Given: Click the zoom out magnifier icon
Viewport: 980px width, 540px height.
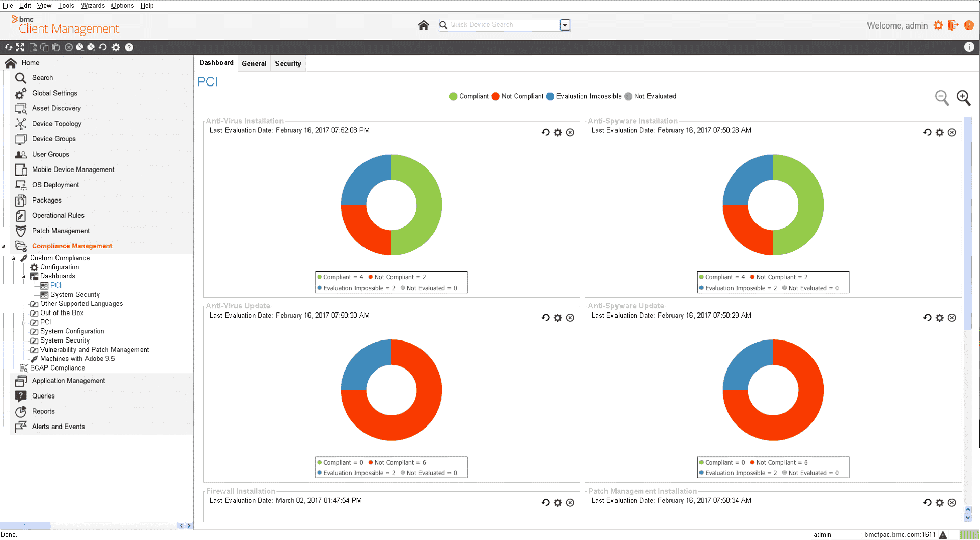Looking at the screenshot, I should pyautogui.click(x=942, y=98).
